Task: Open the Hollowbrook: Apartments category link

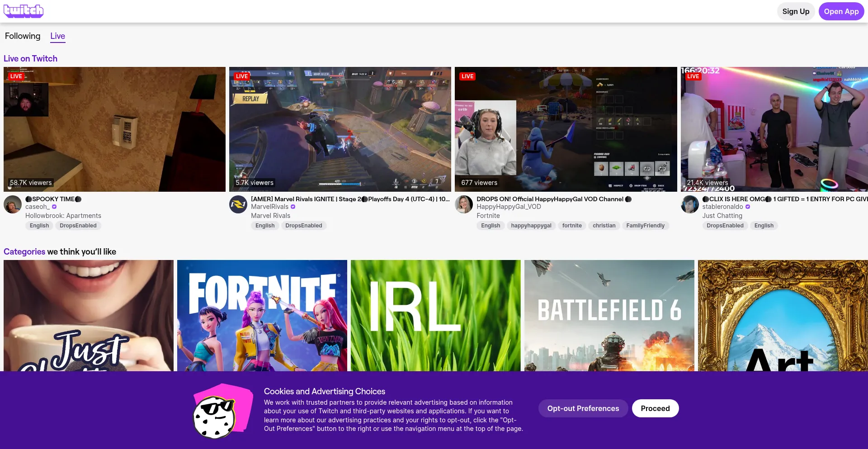Action: coord(63,216)
